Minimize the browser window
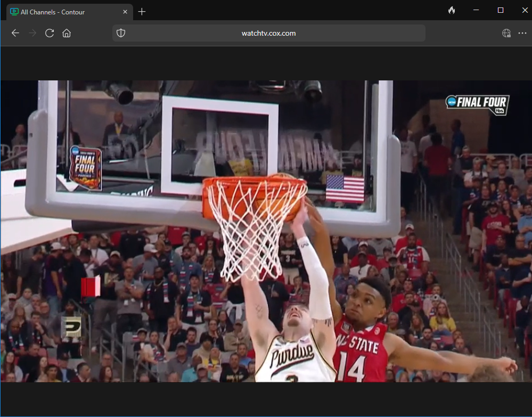 (x=476, y=10)
